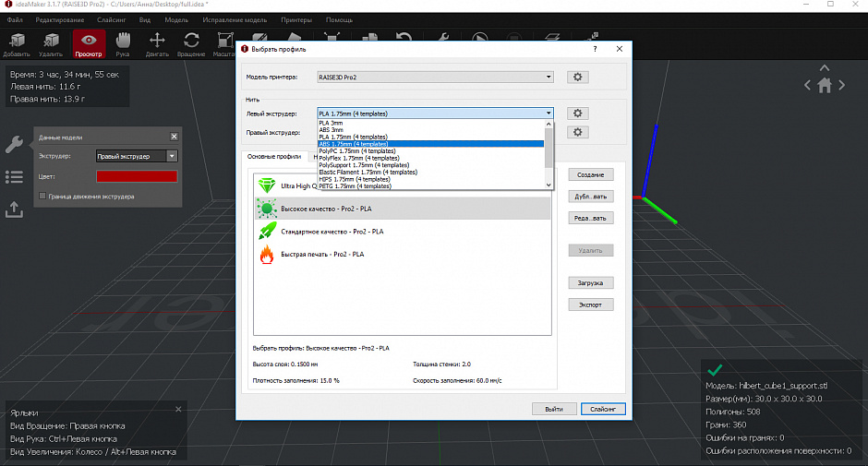Click the upload/export icon in left sidebar
868x466 pixels.
tap(14, 209)
